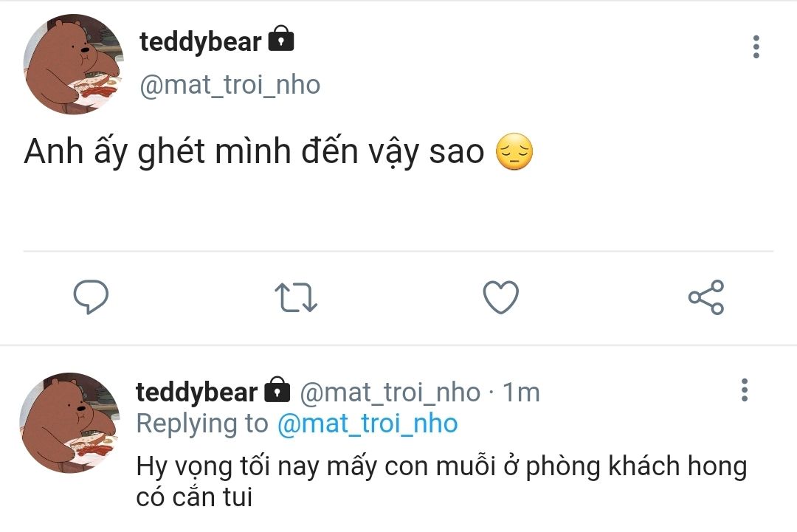Open the reply's 1m timestamp
This screenshot has width=797, height=532.
521,392
